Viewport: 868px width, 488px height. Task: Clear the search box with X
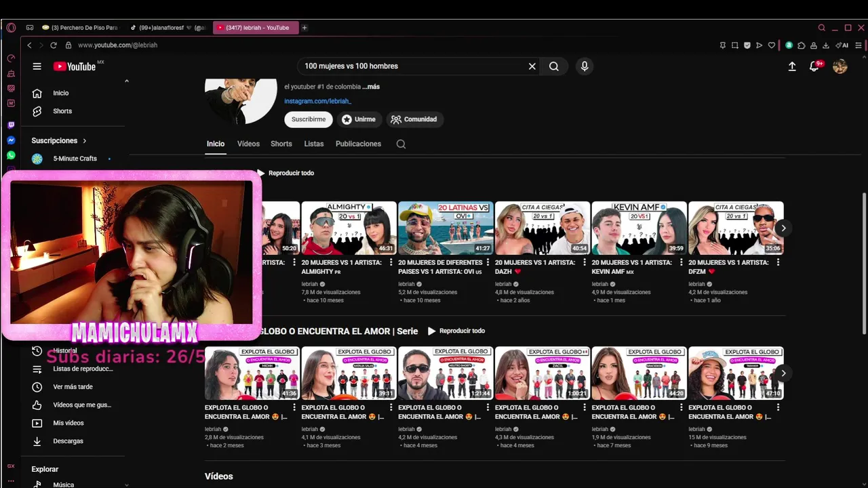tap(532, 66)
